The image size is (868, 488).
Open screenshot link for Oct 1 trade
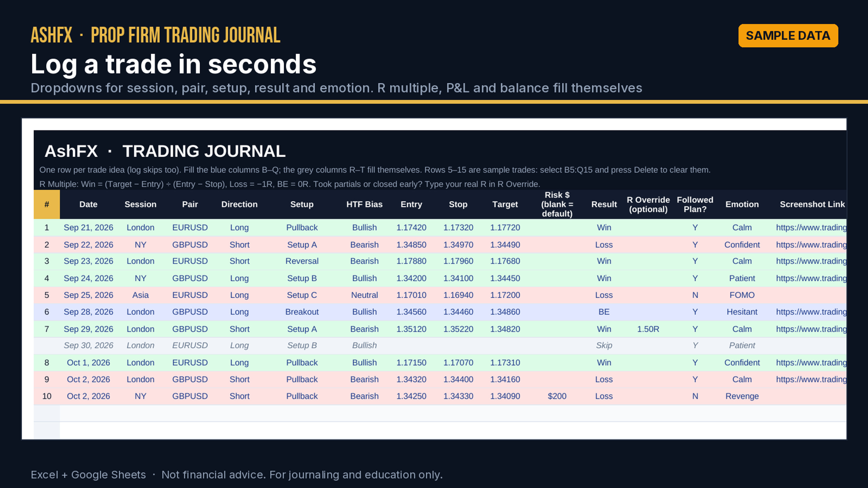(811, 363)
